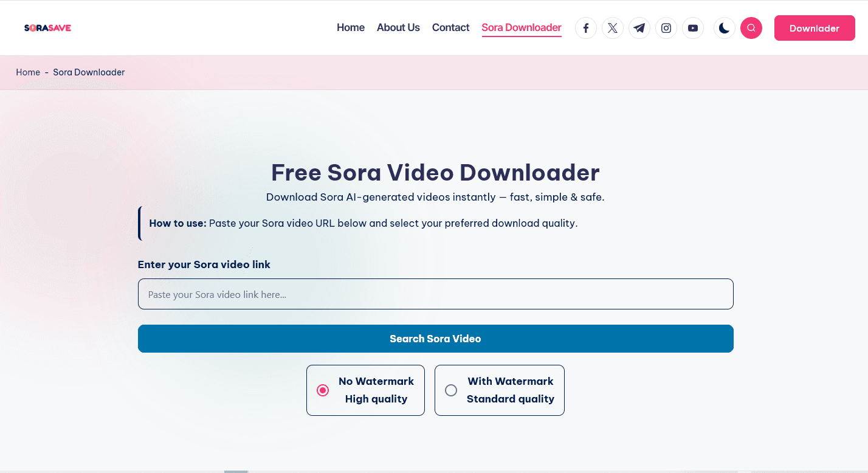Focus the Sora video link input field

click(435, 294)
